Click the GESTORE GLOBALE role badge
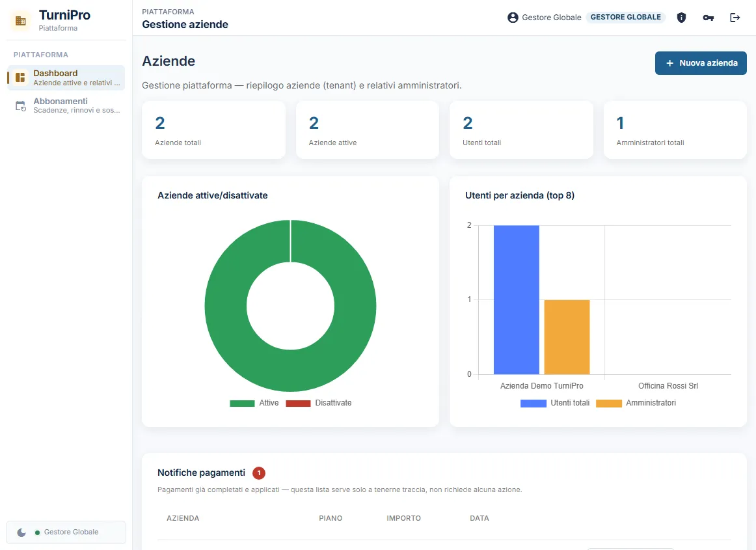The width and height of the screenshot is (756, 550). tap(626, 18)
